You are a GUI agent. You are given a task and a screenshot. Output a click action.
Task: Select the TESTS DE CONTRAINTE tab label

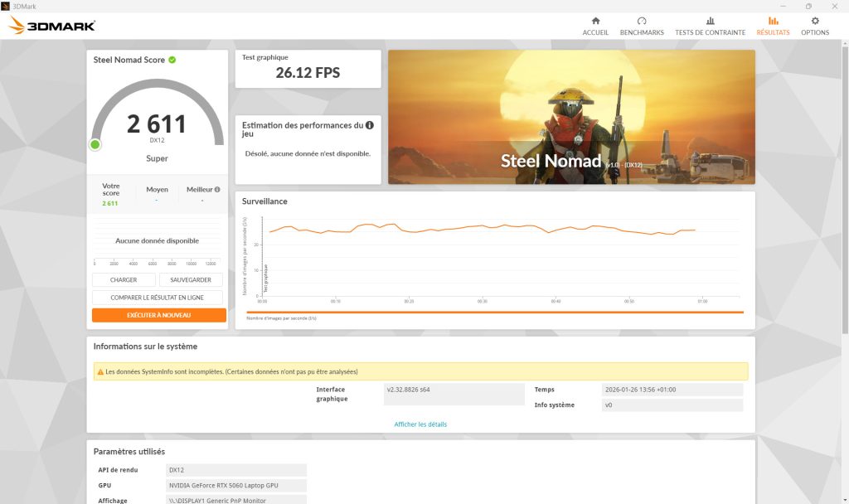(710, 32)
